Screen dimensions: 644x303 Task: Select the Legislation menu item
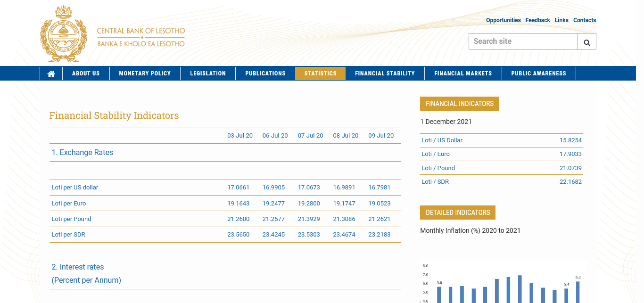coord(208,74)
